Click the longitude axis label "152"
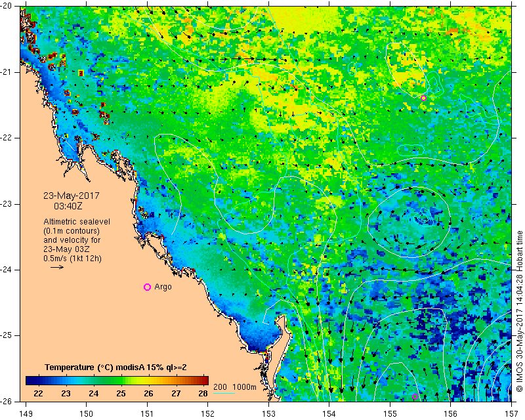Screen dimensions: 525x420 (208, 413)
